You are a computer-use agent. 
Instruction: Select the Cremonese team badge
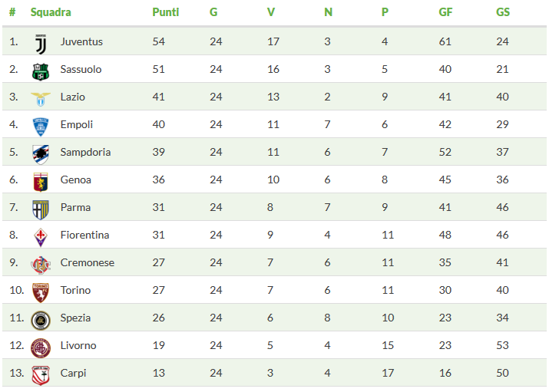tap(41, 265)
